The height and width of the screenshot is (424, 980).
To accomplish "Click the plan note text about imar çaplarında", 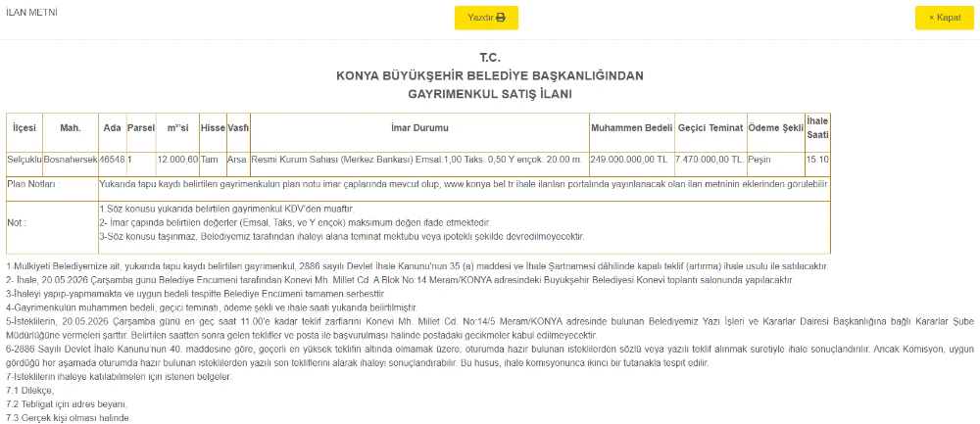I will click(464, 184).
